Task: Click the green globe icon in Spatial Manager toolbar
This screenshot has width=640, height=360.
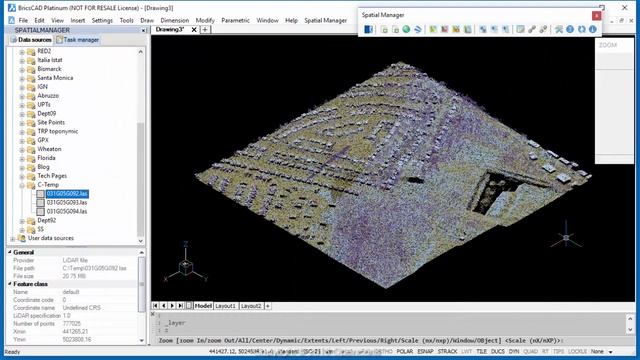Action: pos(406,29)
